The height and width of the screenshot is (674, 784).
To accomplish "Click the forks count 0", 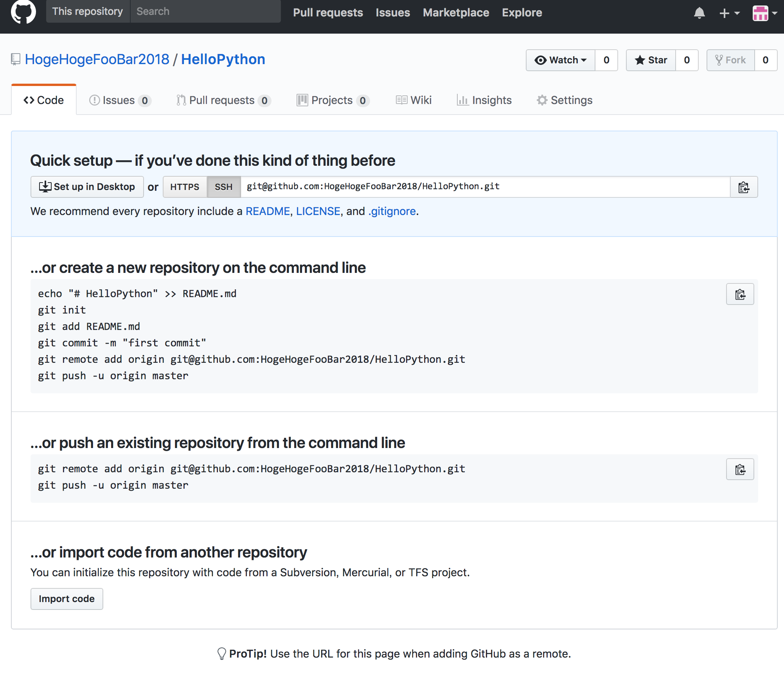I will click(766, 60).
